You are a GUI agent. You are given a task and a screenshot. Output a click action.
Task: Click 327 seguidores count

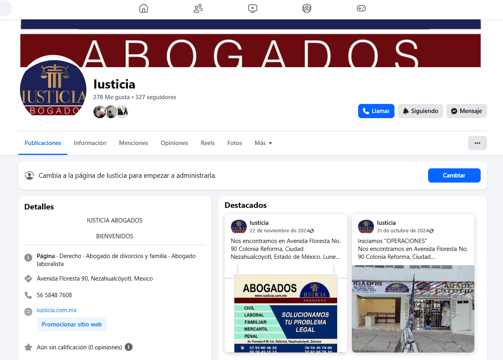156,97
